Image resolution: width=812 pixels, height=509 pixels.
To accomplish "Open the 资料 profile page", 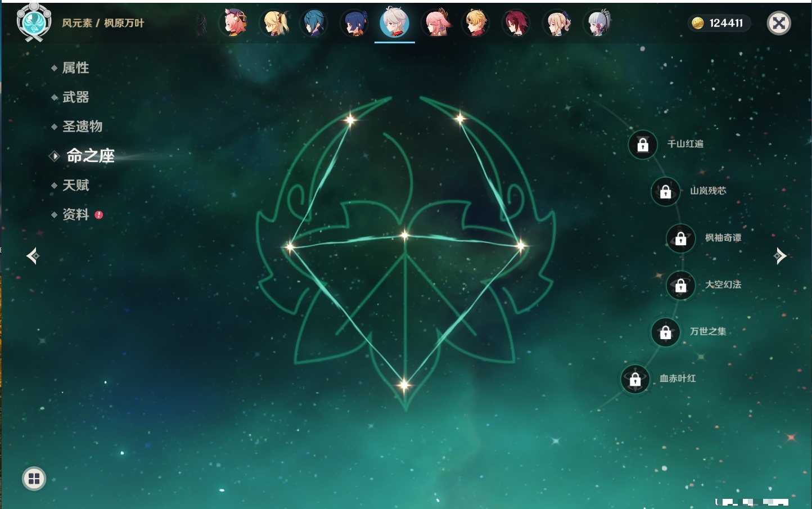I will pos(75,214).
